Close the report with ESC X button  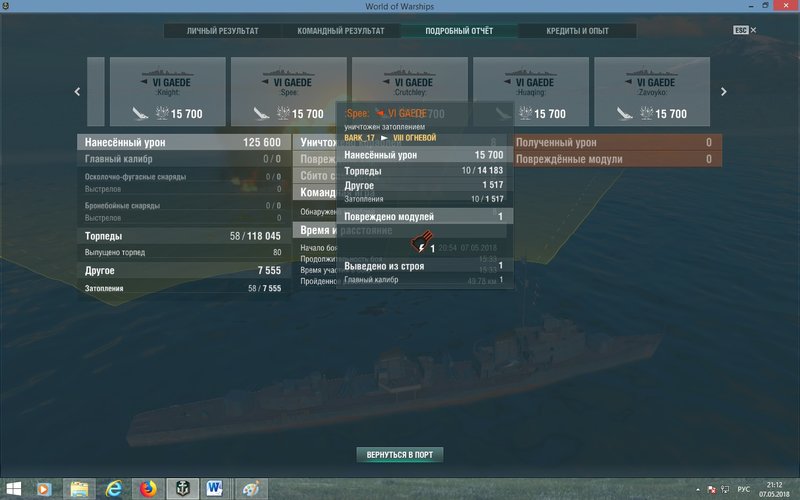coord(745,30)
